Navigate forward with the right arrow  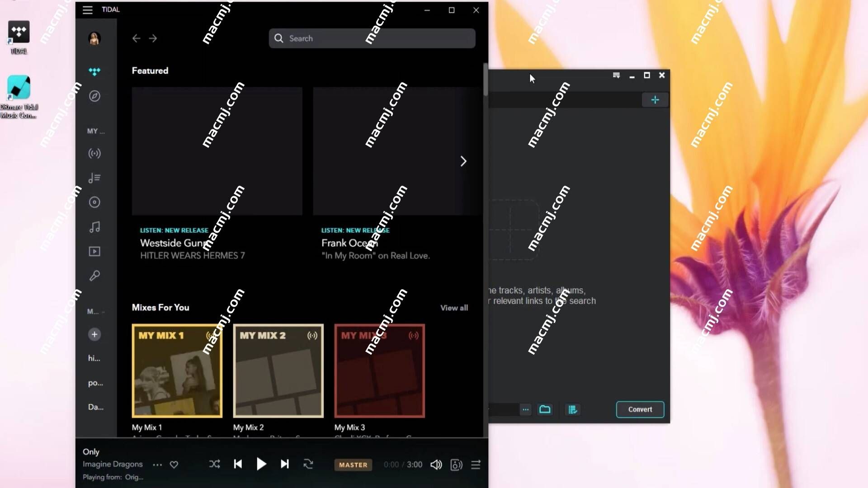153,38
